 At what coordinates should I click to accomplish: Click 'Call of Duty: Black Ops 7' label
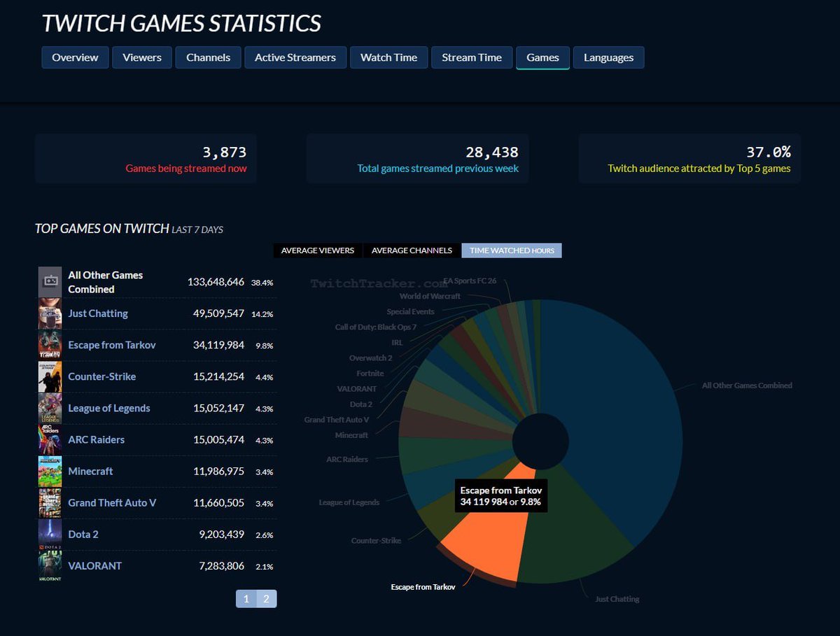[376, 327]
